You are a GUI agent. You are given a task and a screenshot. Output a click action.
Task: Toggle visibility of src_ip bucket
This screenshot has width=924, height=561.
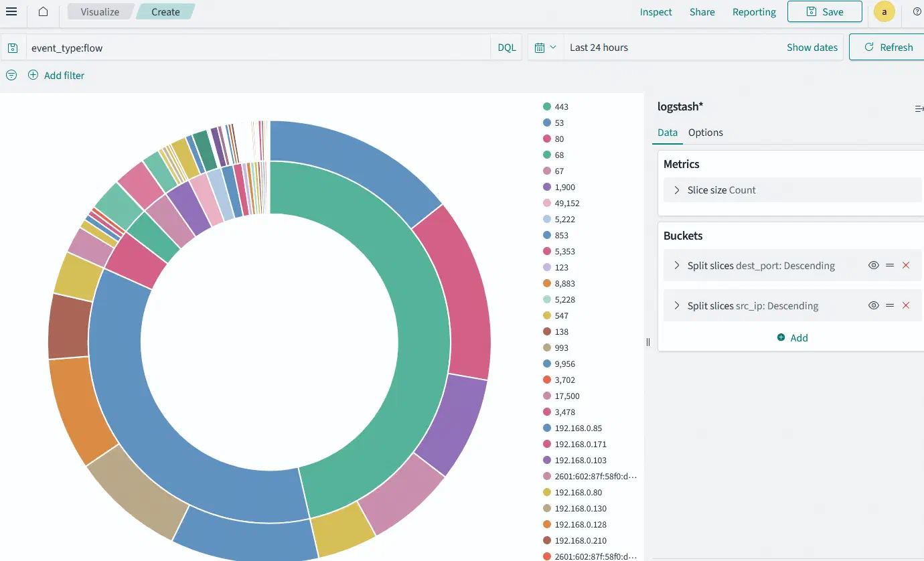click(x=874, y=305)
